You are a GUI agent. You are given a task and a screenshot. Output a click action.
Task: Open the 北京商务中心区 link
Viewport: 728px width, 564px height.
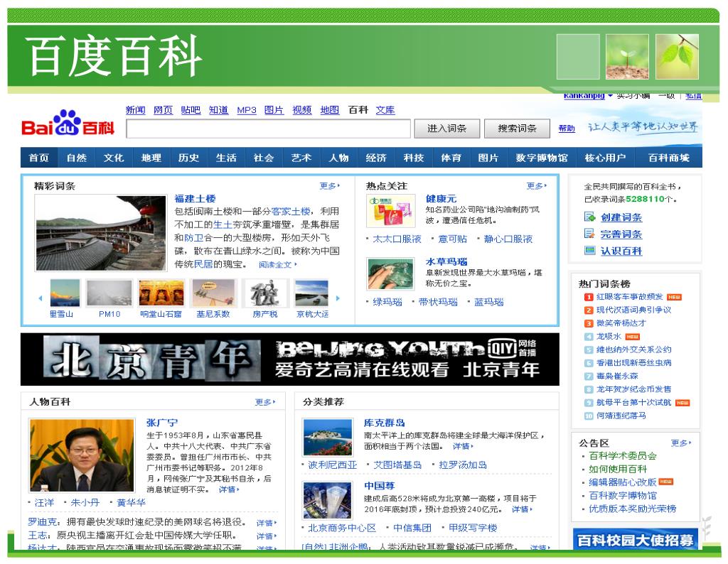point(342,528)
